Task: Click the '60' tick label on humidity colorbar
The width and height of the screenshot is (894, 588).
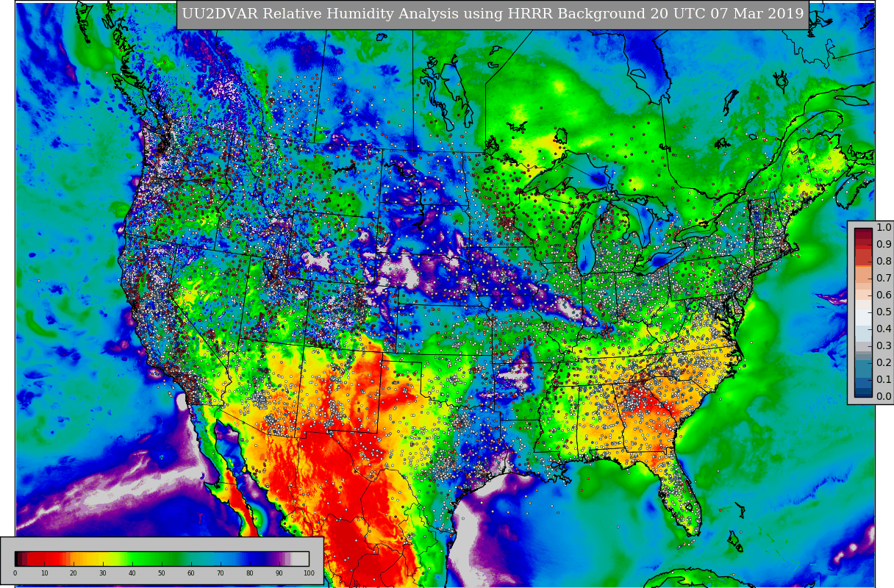Action: point(191,573)
